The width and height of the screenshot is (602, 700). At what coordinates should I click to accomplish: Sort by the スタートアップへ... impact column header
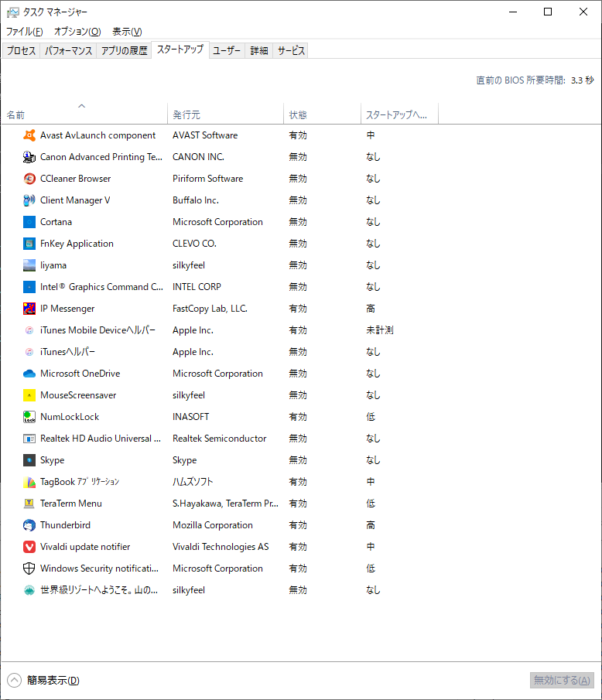point(399,114)
